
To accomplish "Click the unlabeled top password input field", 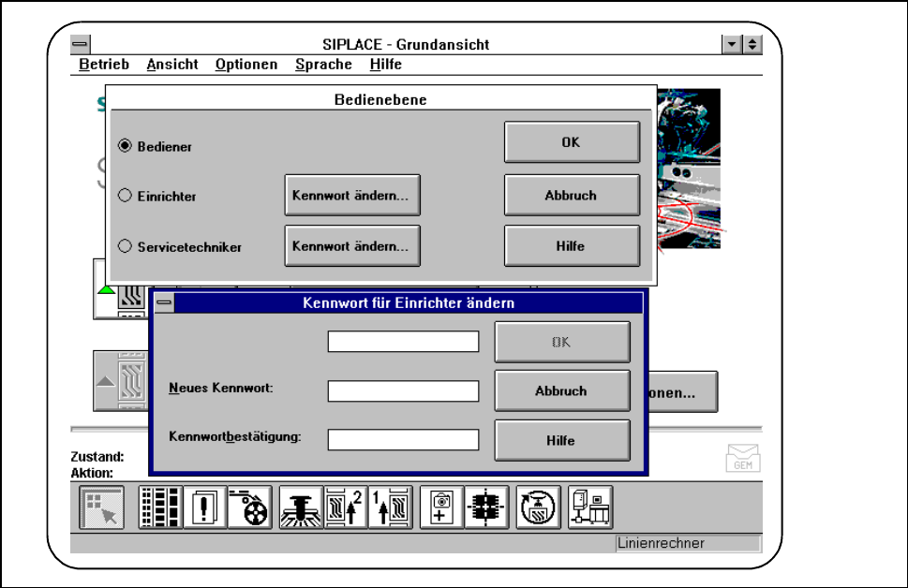I will point(403,342).
